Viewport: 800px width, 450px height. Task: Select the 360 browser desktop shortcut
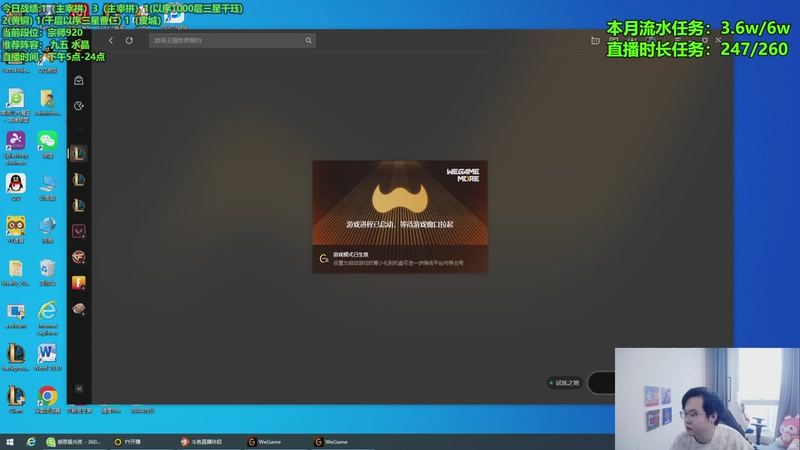pyautogui.click(x=16, y=106)
